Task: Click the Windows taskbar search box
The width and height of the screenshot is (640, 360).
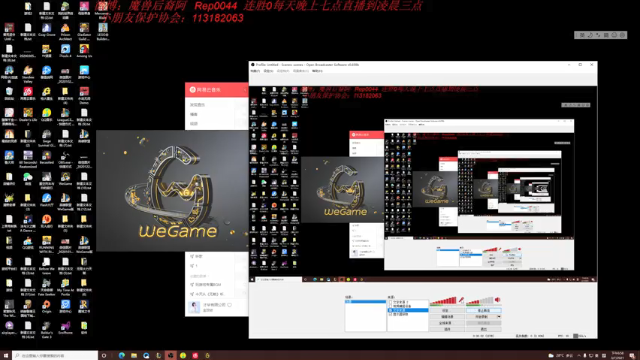Action: [55, 355]
